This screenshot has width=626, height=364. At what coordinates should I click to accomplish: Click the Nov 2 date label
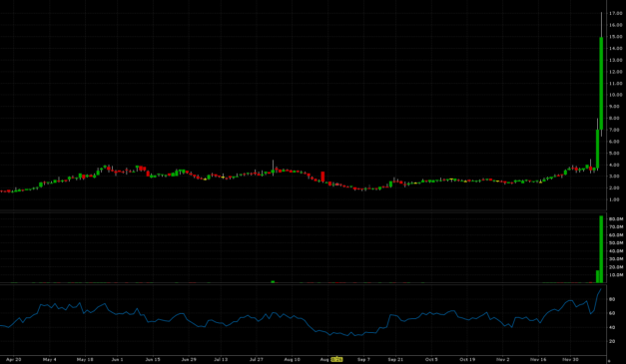[503, 360]
